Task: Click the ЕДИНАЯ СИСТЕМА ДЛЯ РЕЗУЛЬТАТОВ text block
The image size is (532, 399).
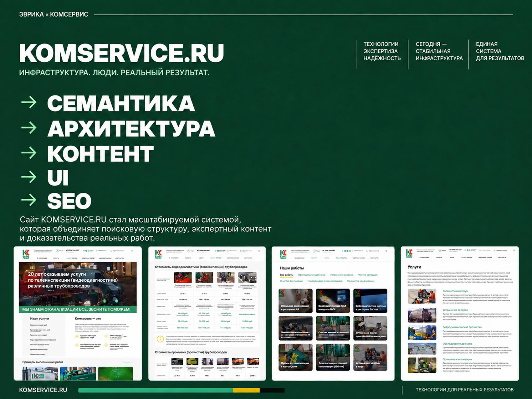Action: (500, 51)
